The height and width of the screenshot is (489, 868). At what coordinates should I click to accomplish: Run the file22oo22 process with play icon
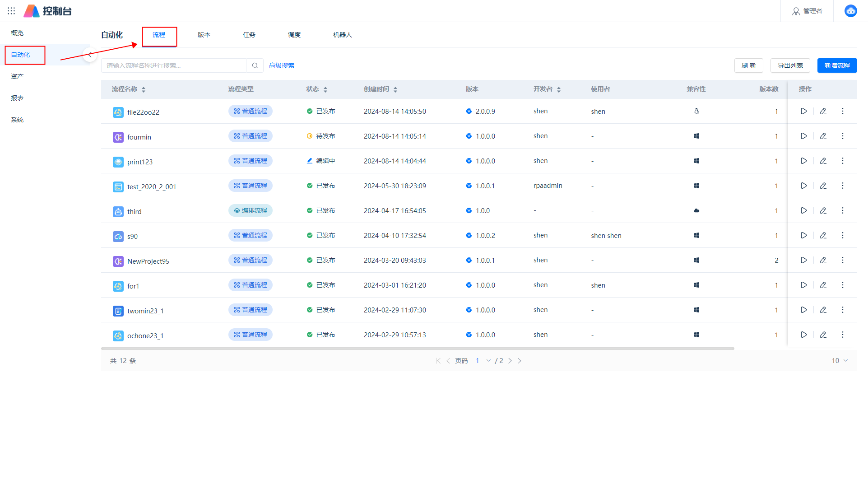(803, 111)
